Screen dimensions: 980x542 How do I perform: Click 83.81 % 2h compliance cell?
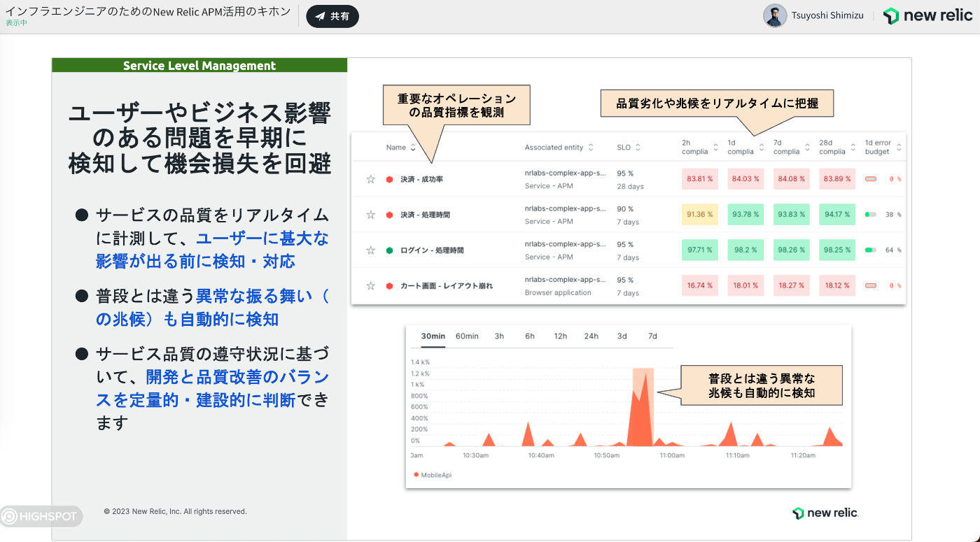pyautogui.click(x=700, y=179)
